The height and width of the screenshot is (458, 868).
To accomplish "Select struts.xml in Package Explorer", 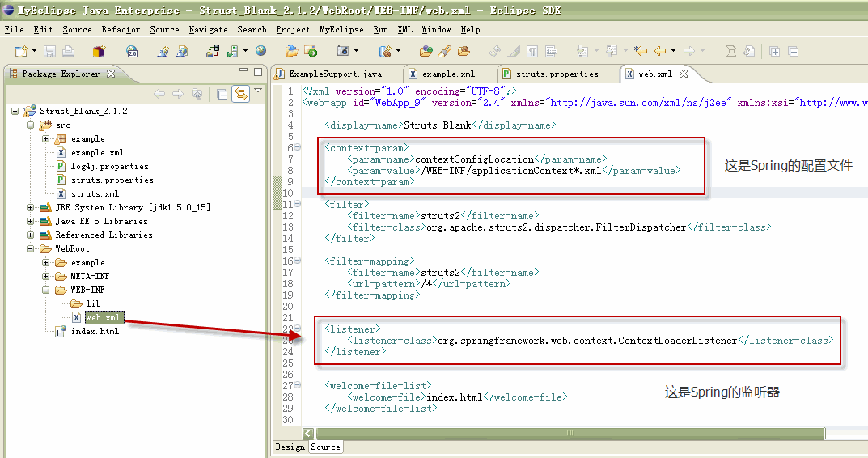I will 95,194.
